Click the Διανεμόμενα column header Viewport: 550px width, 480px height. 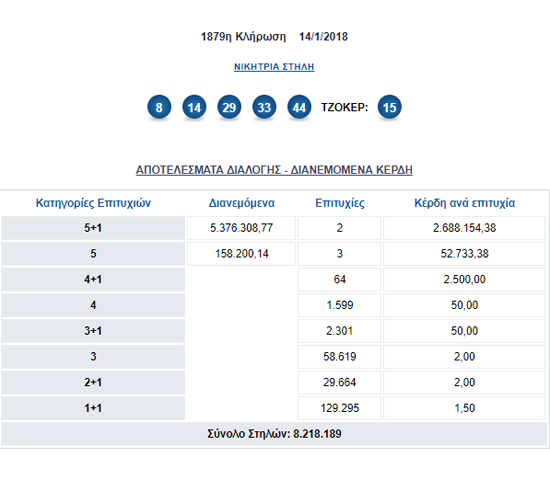pos(242,203)
